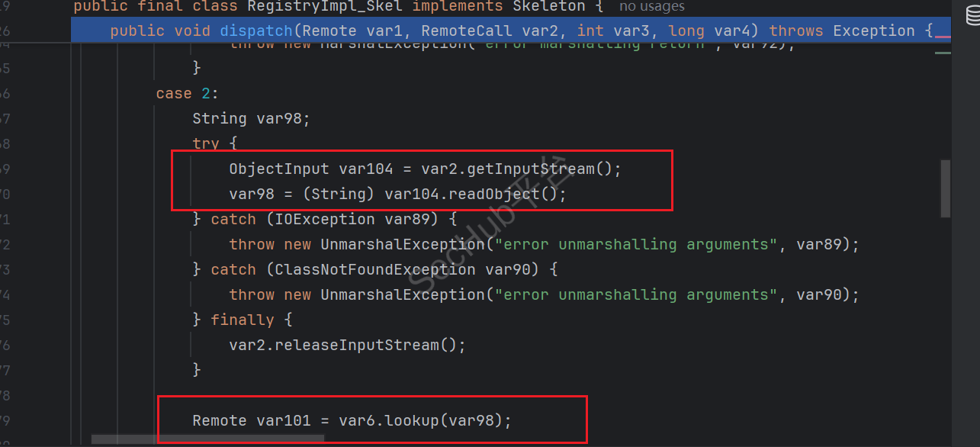Click ClassNotFoundException in second catch clause
Image resolution: width=980 pixels, height=447 pixels.
click(x=374, y=270)
